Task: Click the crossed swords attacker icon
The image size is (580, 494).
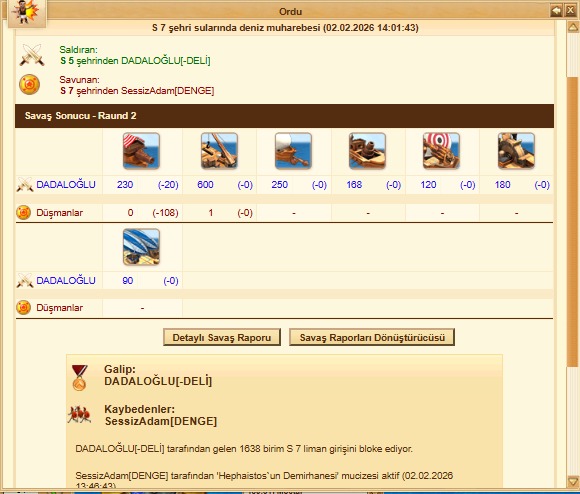Action: tap(32, 55)
